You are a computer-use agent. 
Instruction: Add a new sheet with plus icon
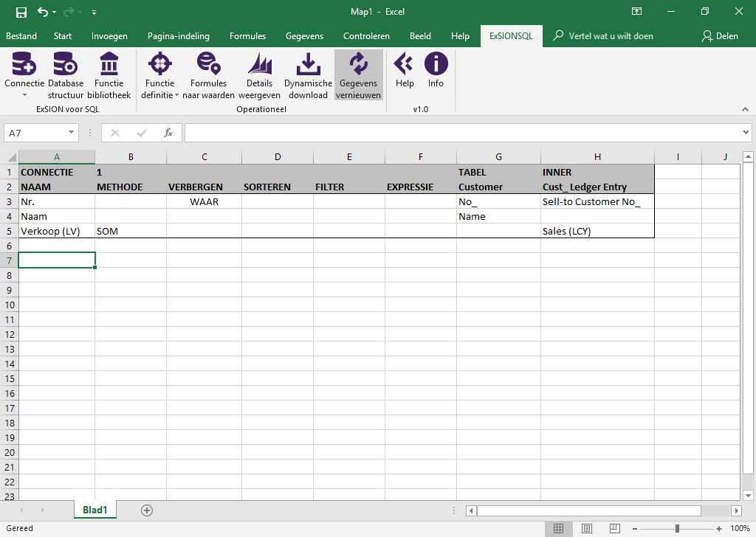tap(147, 510)
